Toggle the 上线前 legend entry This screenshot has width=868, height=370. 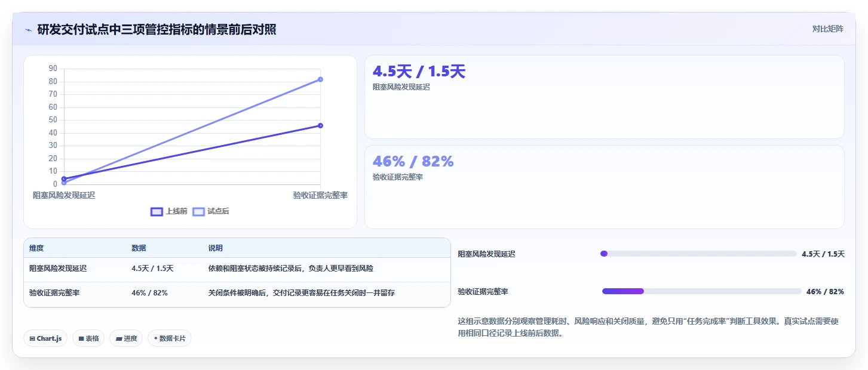pos(169,211)
